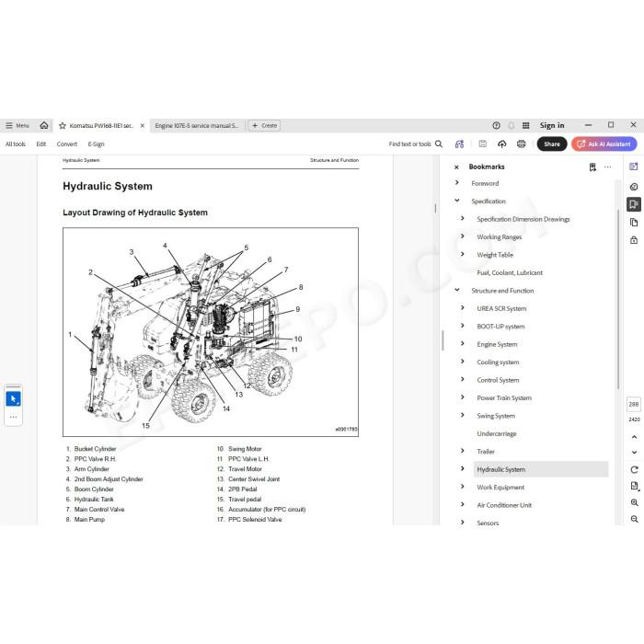The height and width of the screenshot is (644, 644).
Task: Rotate page using the rotate icon
Action: [x=634, y=469]
